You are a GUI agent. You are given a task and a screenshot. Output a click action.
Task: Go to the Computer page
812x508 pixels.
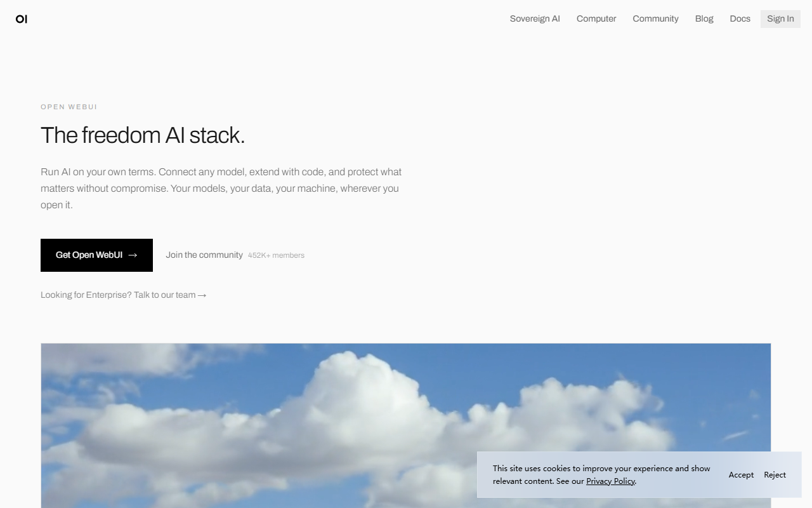click(x=596, y=19)
